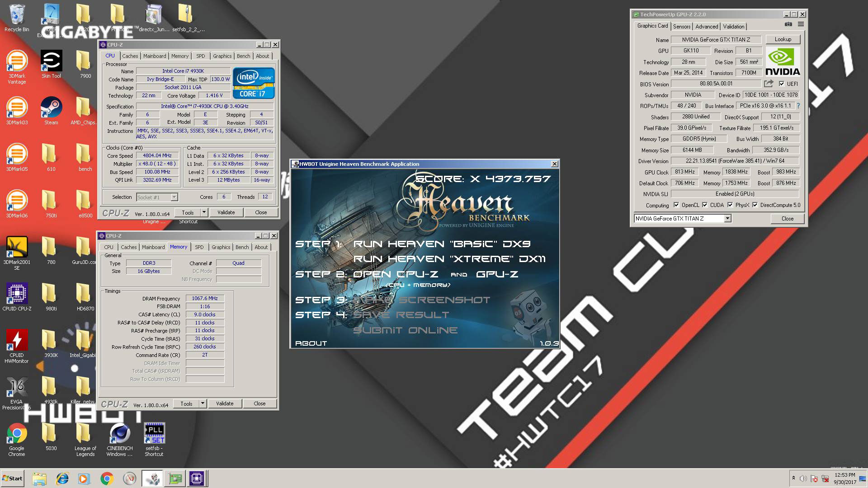
Task: Click the volume icon in system tray
Action: pyautogui.click(x=803, y=479)
